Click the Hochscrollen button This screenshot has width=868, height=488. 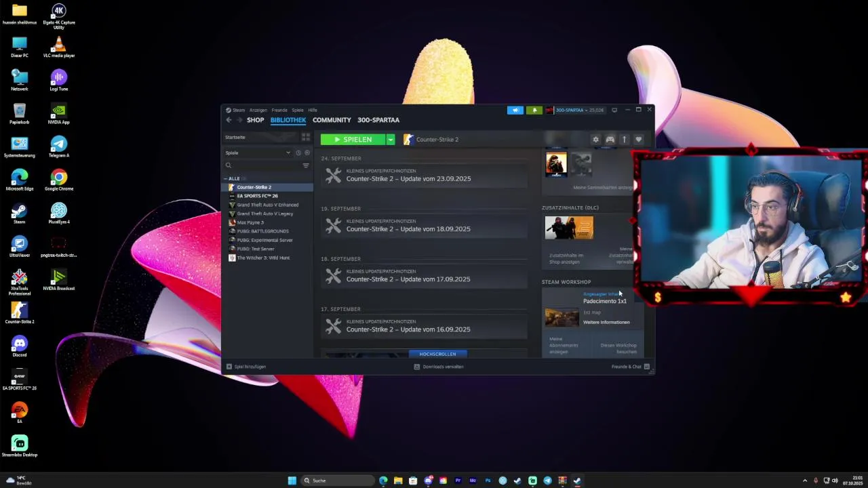tap(437, 354)
